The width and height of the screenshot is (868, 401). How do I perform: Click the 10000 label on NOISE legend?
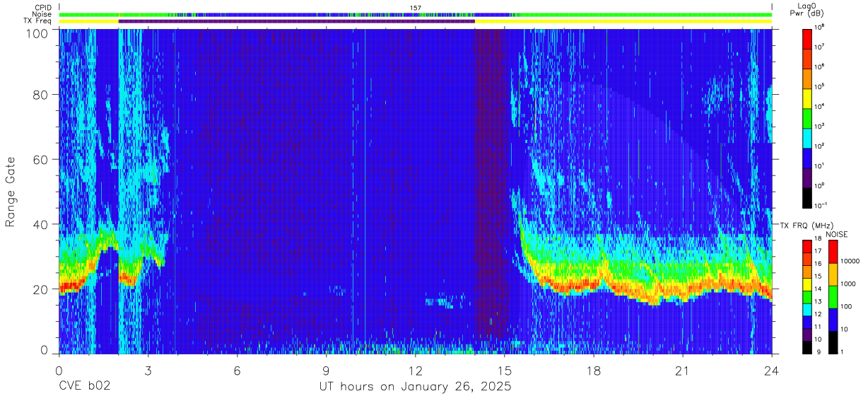(x=851, y=261)
